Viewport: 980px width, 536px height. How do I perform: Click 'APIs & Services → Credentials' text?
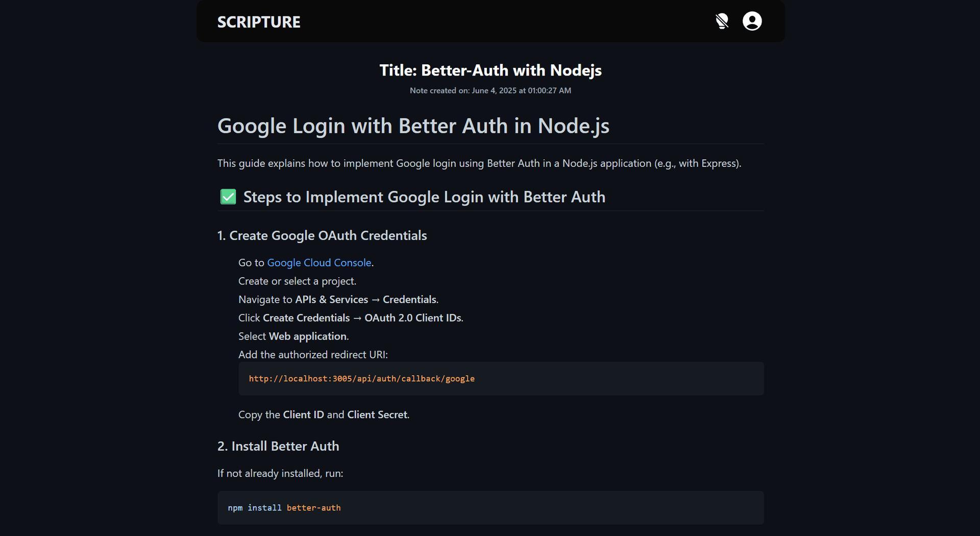tap(366, 299)
